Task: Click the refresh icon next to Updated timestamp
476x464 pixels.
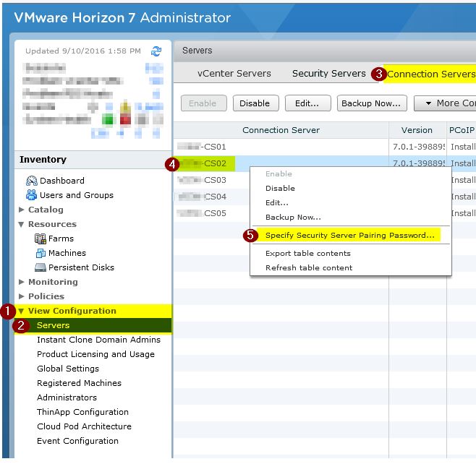Action: 156,51
